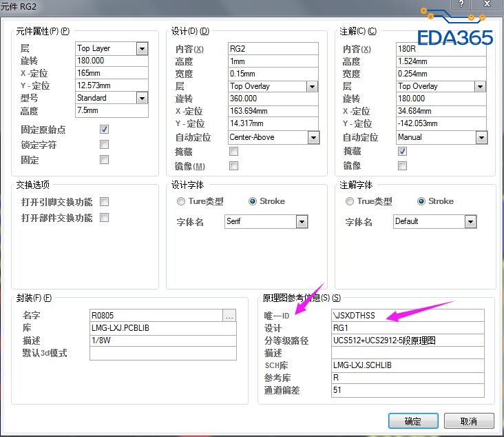Enable 固定 checkbox in component properties
The image size is (504, 437).
coord(104,160)
